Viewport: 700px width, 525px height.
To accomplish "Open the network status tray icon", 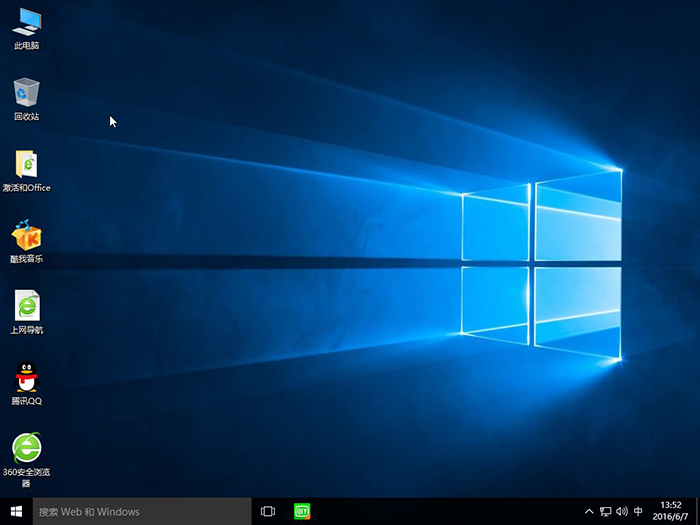I will pyautogui.click(x=605, y=511).
